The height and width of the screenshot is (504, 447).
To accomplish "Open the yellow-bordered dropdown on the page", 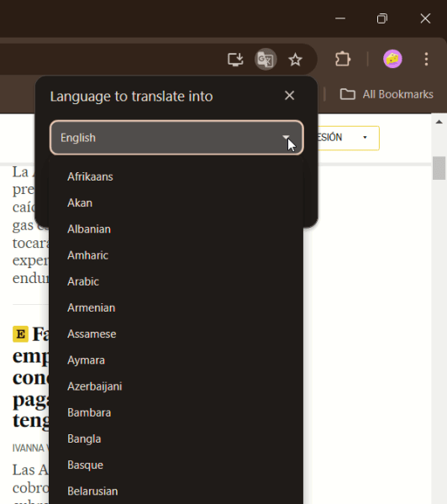I will 349,138.
